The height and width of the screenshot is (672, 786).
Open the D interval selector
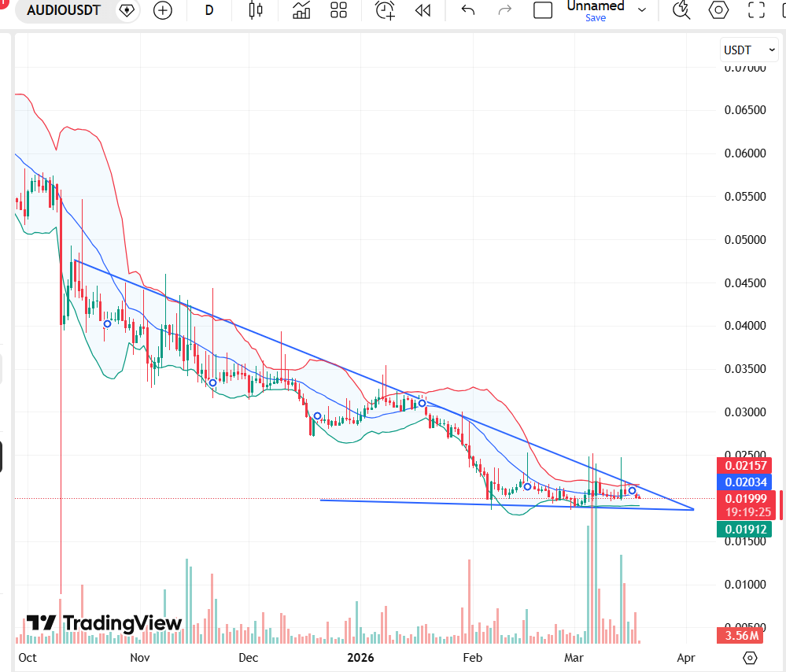(x=208, y=11)
